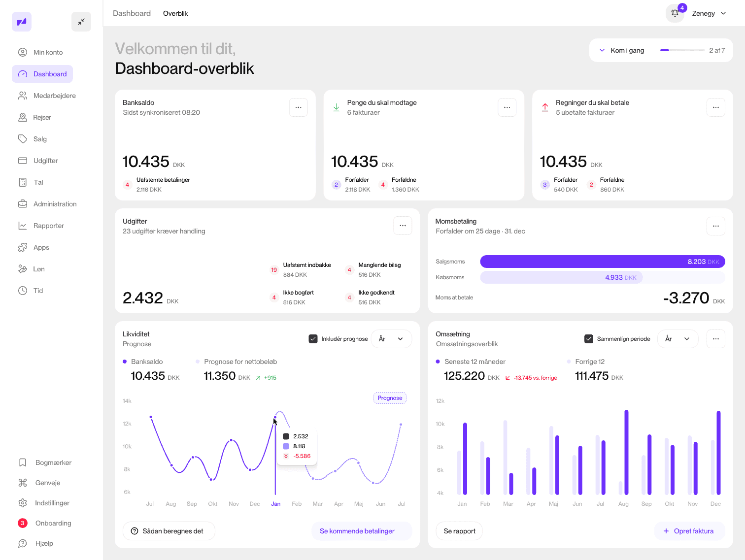Click the Salgsmoms 8.203 DKK bar
The height and width of the screenshot is (560, 745).
(x=603, y=262)
